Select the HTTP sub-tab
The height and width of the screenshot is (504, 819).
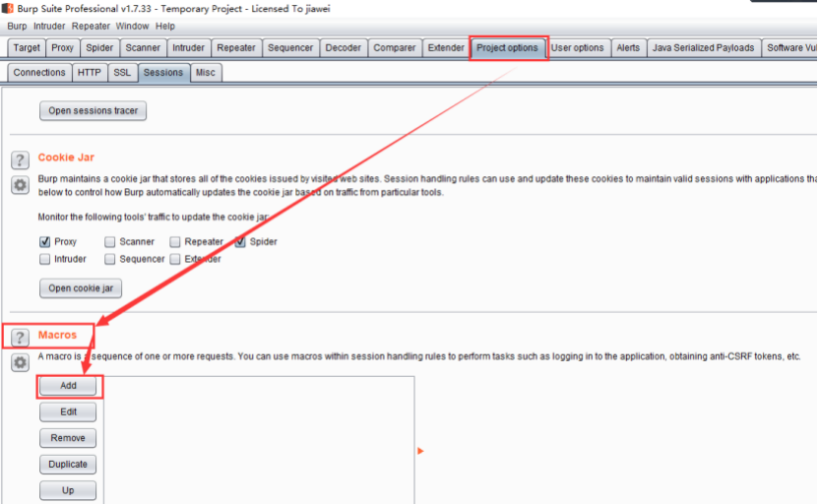click(90, 73)
